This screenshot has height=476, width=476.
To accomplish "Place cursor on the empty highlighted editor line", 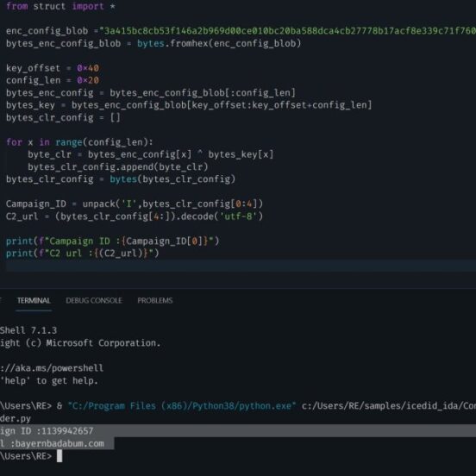I will 241,266.
